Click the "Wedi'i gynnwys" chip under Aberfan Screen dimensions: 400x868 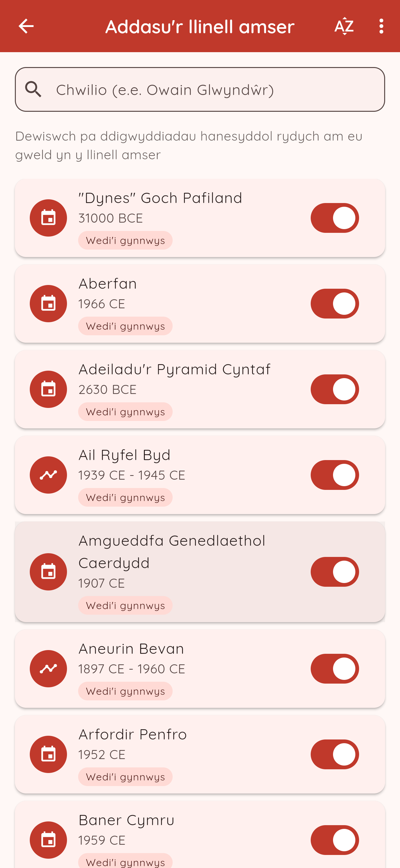[125, 326]
